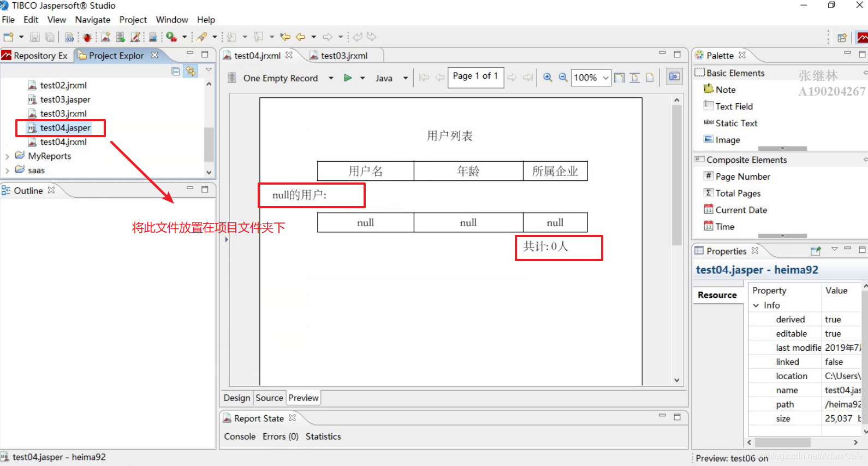The height and width of the screenshot is (466, 868).
Task: Click the red bug debug icon
Action: click(x=87, y=37)
